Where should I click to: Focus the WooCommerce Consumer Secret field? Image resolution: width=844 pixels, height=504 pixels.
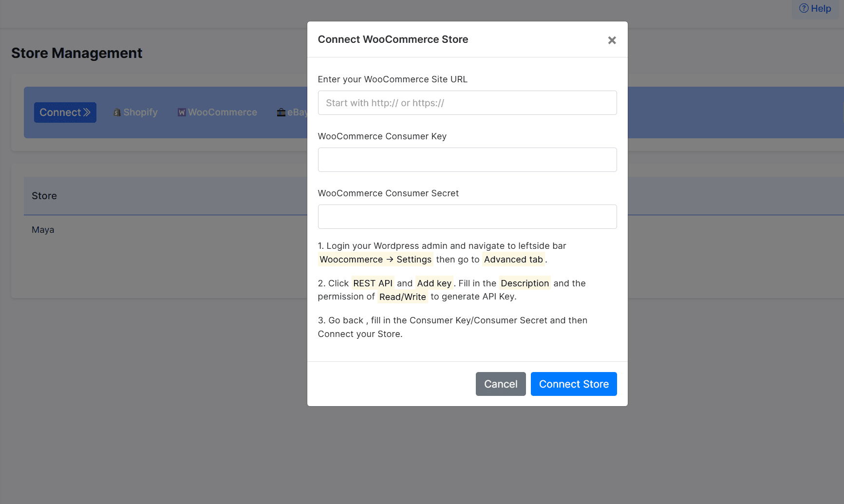(467, 217)
